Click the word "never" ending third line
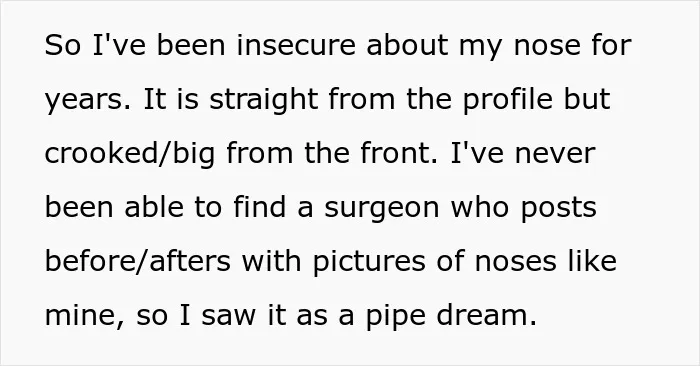 tap(555, 153)
